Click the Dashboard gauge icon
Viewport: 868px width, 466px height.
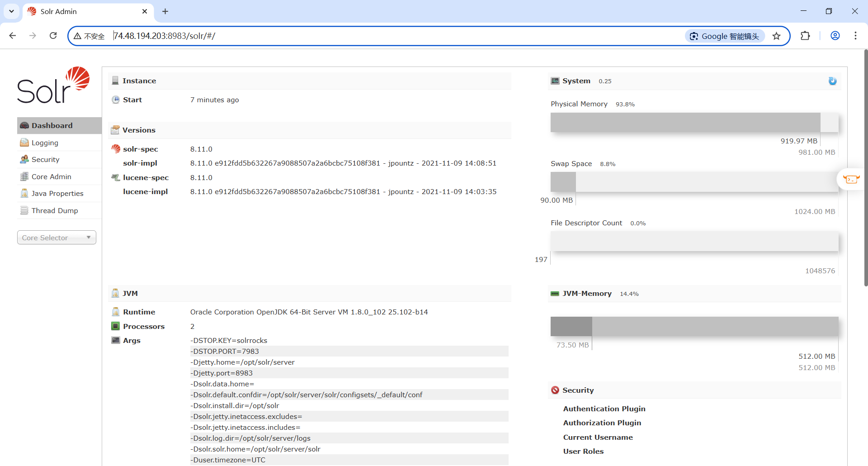(x=24, y=126)
